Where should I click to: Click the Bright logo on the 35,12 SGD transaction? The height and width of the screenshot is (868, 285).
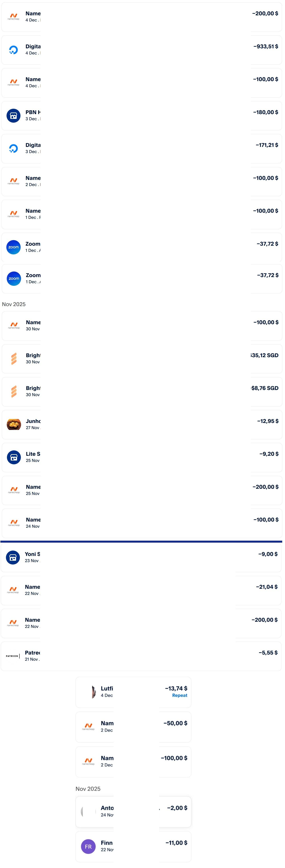coord(14,359)
